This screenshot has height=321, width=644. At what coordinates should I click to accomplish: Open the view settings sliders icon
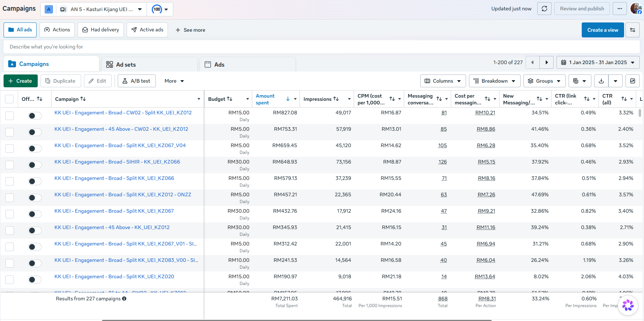(x=633, y=30)
